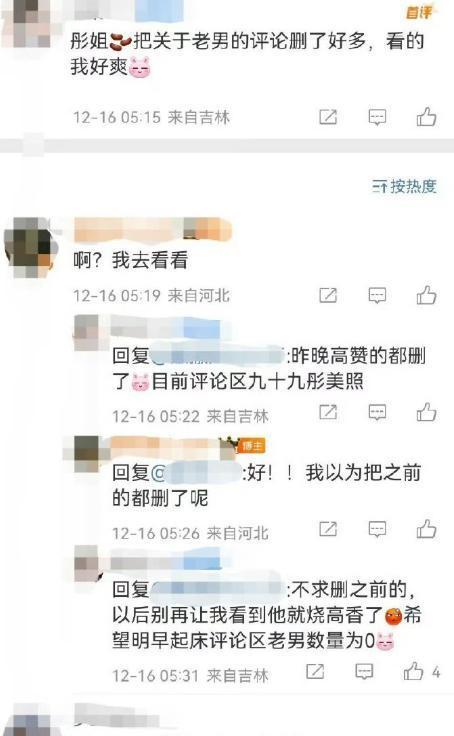This screenshot has height=736, width=454.
Task: Comment on the blogger's 05:26 reply
Action: point(377,529)
